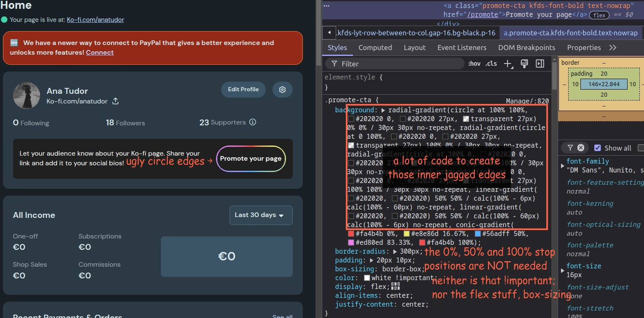Focus the Filter styles input field
The height and width of the screenshot is (318, 644).
pos(394,64)
